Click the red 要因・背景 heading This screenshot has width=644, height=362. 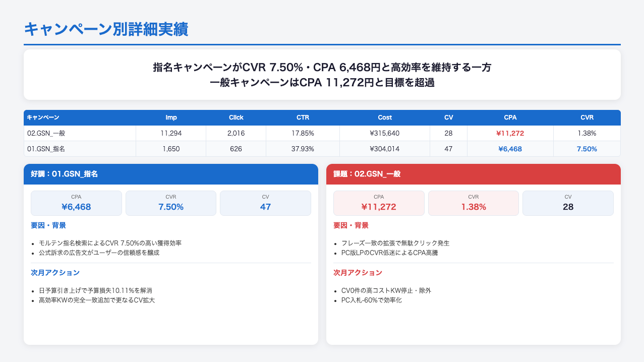(x=351, y=225)
